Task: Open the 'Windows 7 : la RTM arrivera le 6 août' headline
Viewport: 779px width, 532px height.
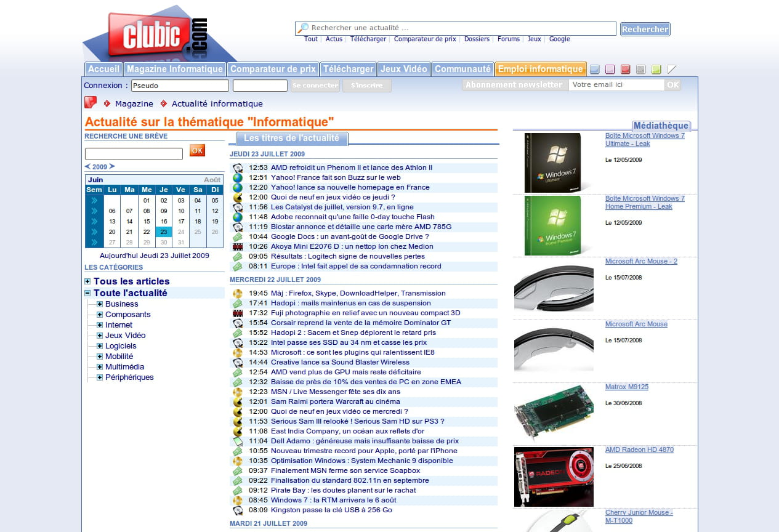Action: (334, 500)
